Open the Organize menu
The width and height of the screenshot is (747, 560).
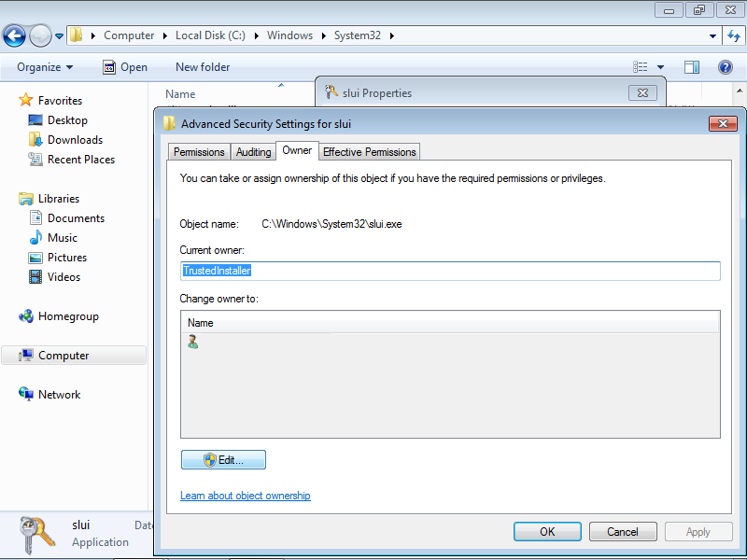tap(45, 67)
